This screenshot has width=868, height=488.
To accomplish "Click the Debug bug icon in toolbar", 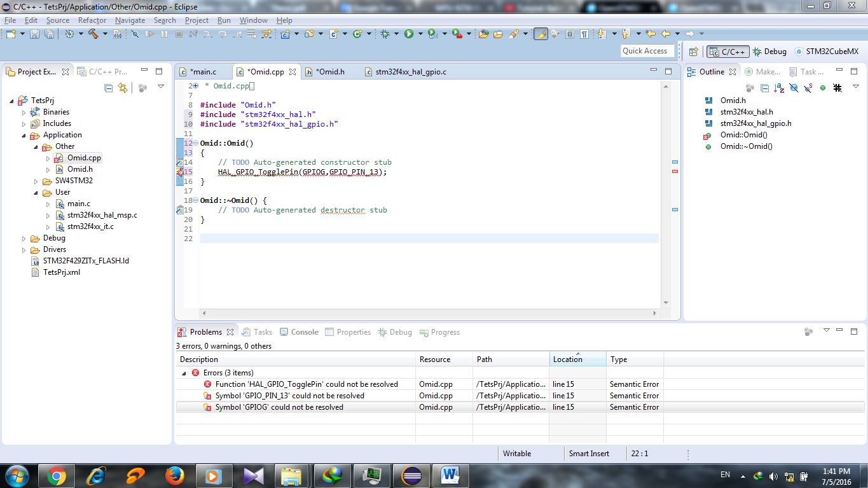I will pyautogui.click(x=385, y=34).
